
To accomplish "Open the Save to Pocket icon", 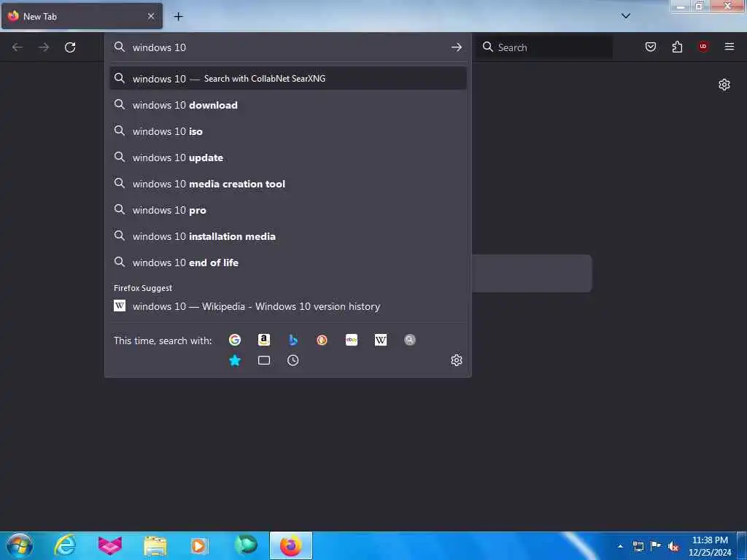I will 650,47.
